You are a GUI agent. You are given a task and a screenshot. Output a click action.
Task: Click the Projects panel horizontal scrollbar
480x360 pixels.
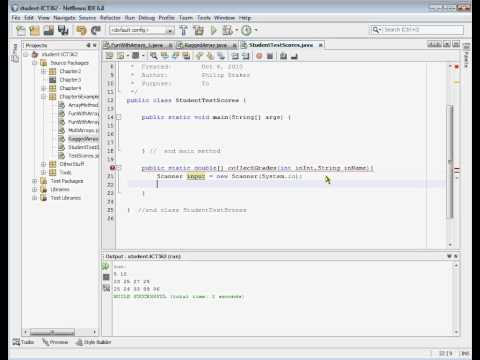(52, 332)
